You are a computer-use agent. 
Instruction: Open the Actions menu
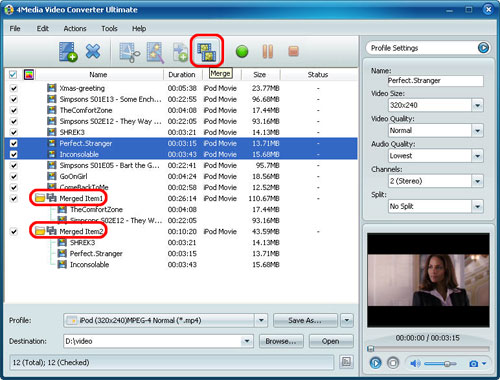point(75,28)
